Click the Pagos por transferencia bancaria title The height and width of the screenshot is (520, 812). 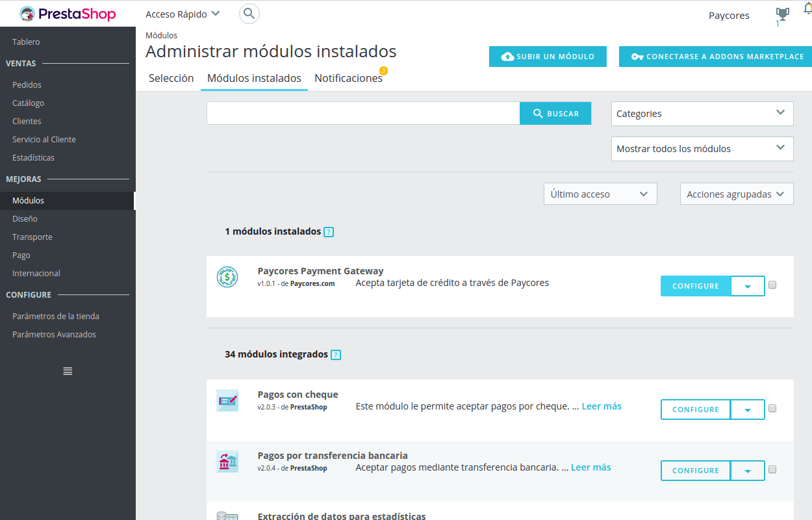333,456
